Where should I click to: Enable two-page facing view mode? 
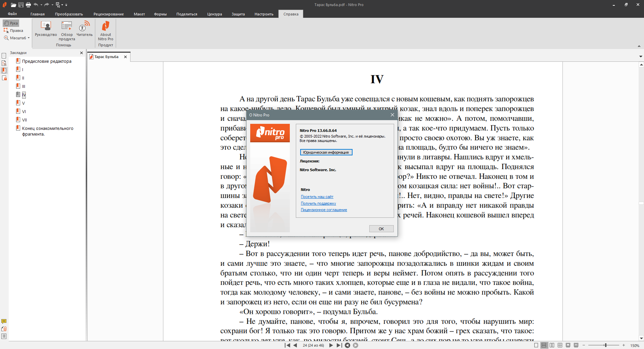pyautogui.click(x=552, y=345)
